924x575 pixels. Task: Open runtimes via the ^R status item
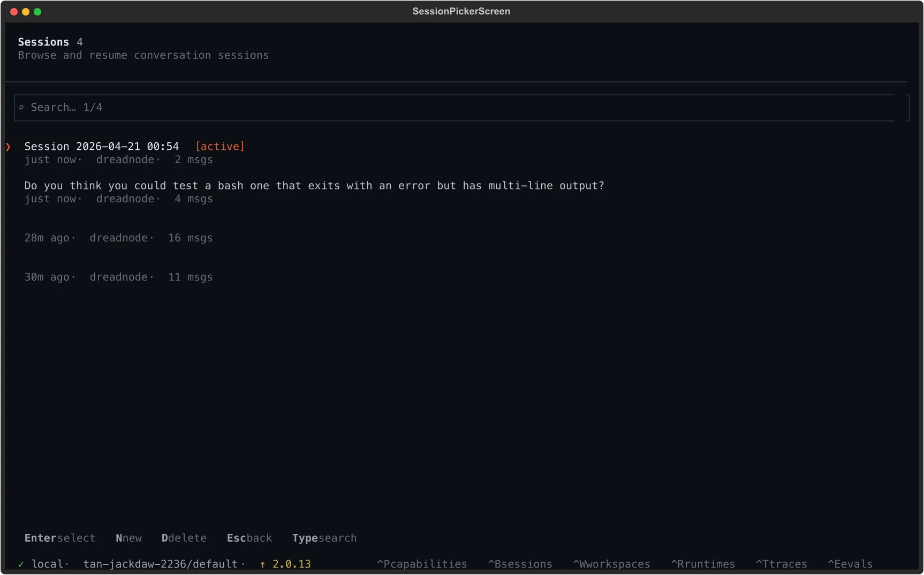pyautogui.click(x=703, y=564)
